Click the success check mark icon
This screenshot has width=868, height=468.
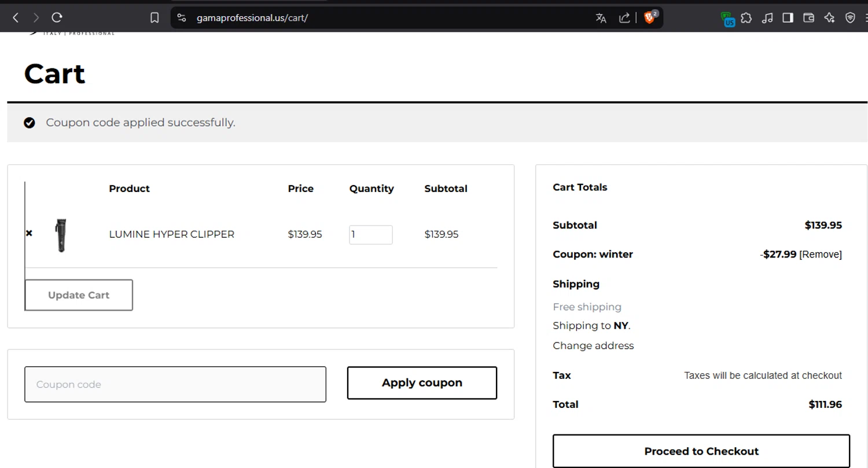[30, 123]
